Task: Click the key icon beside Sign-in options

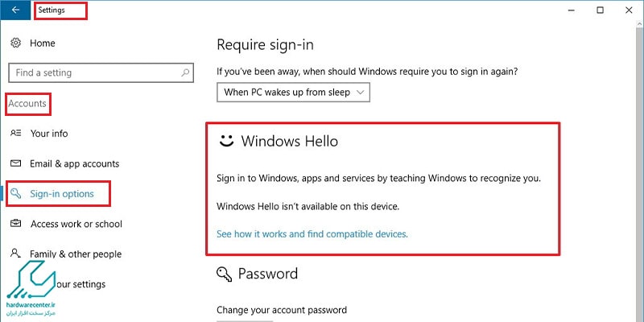Action: 15,193
